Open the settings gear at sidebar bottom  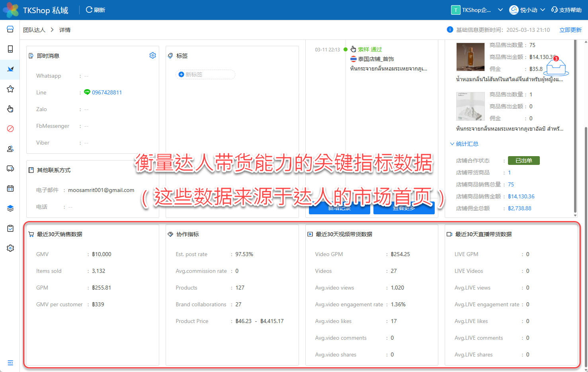(10, 248)
